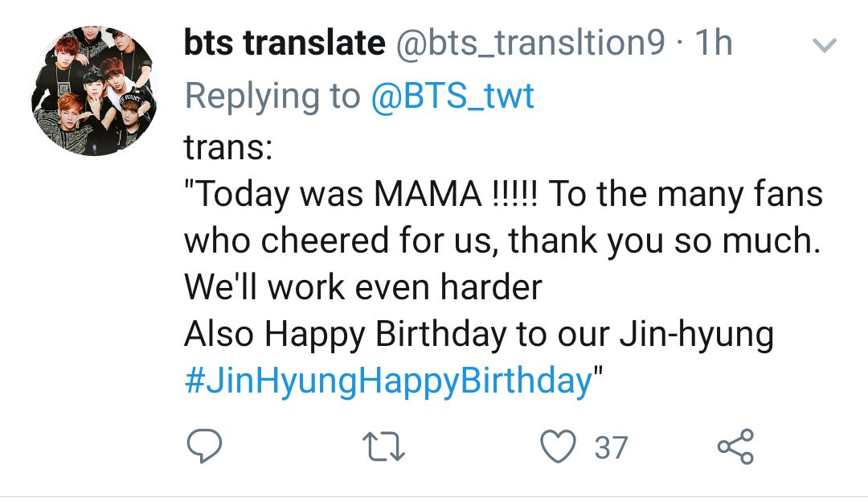Click the "Today was MAMA !!!!!" text
This screenshot has width=868, height=502.
tap(360, 195)
